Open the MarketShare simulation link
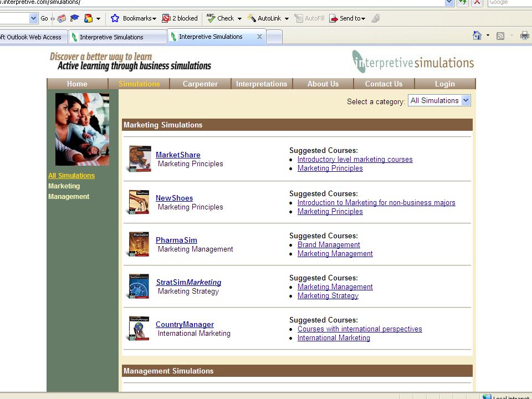Screen dimensions: 532x399 pyautogui.click(x=178, y=155)
